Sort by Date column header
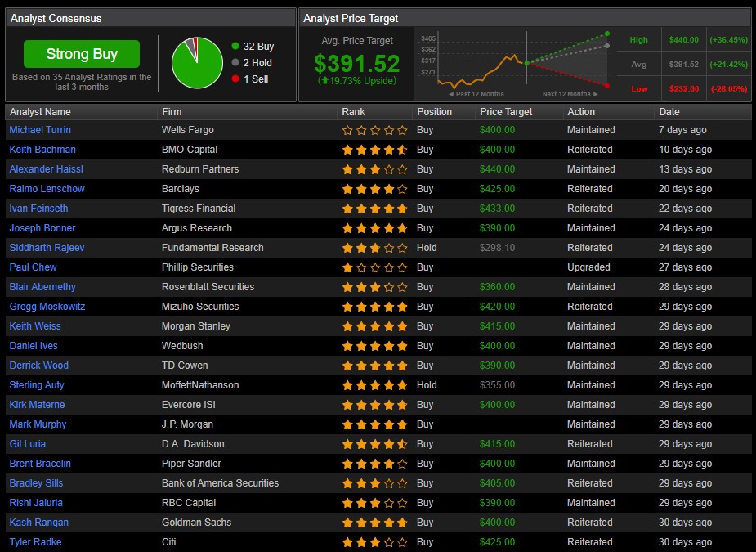Screen dimensions: 756x552 (x=669, y=112)
